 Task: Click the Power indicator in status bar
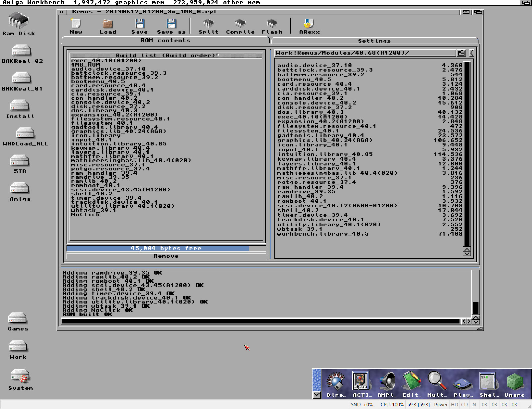(x=441, y=405)
